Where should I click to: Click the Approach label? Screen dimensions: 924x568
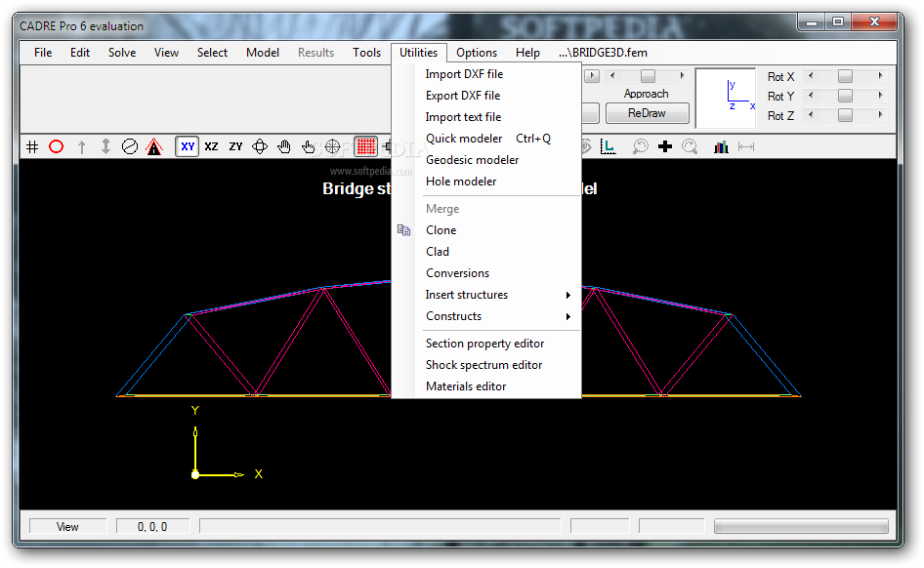pyautogui.click(x=646, y=94)
